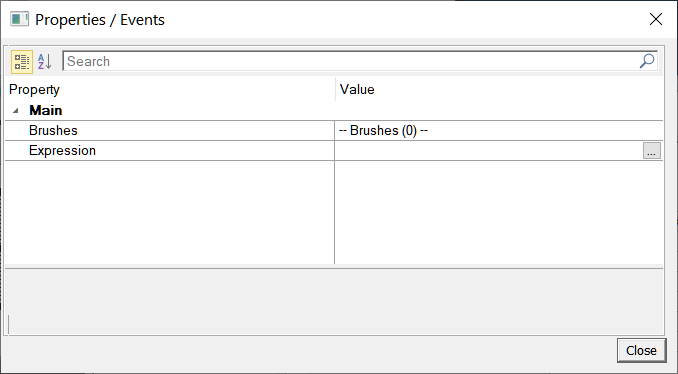Open Expression editor via ellipsis button
678x374 pixels.
click(x=651, y=150)
